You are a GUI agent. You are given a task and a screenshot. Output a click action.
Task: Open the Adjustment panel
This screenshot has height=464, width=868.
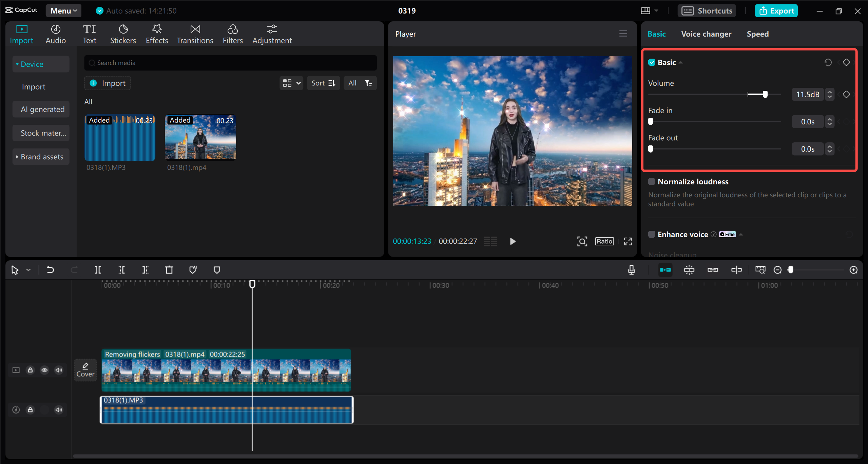pos(272,34)
